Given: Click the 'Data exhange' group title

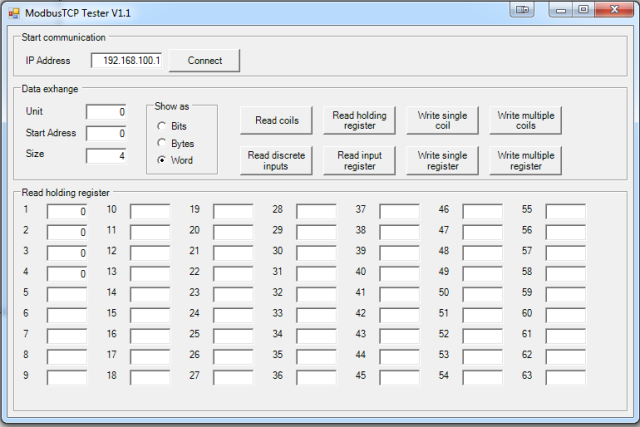Looking at the screenshot, I should coord(49,89).
